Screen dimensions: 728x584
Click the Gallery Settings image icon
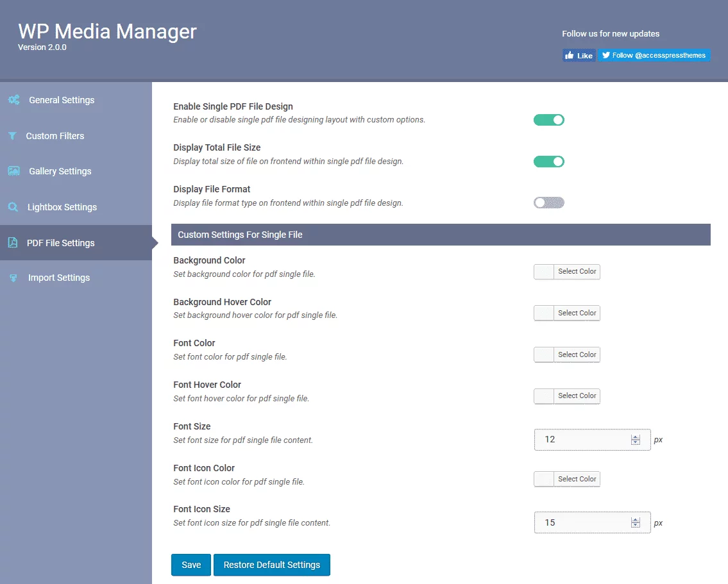point(14,171)
